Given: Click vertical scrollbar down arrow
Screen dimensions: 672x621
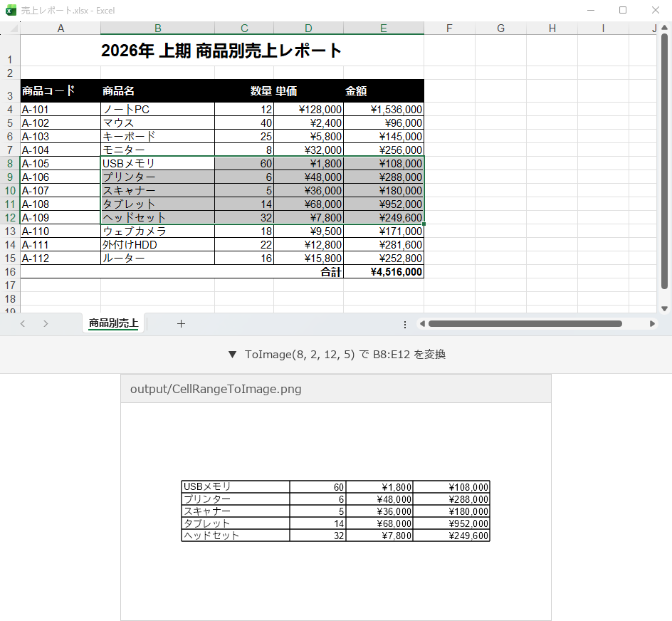Looking at the screenshot, I should 664,308.
